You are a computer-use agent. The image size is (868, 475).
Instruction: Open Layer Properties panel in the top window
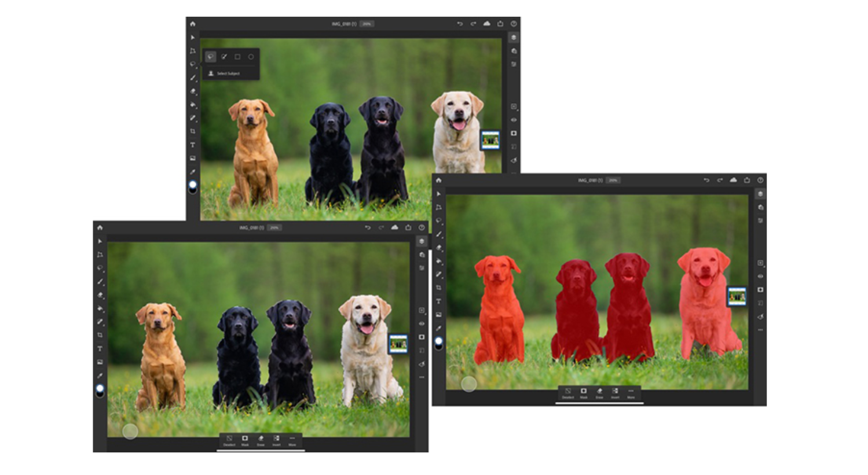(x=514, y=64)
